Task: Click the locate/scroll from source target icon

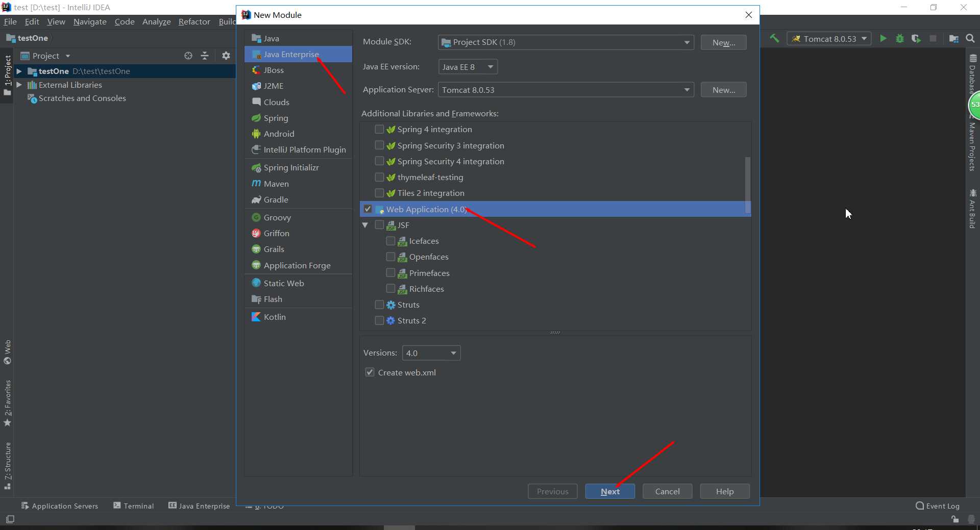Action: 188,56
